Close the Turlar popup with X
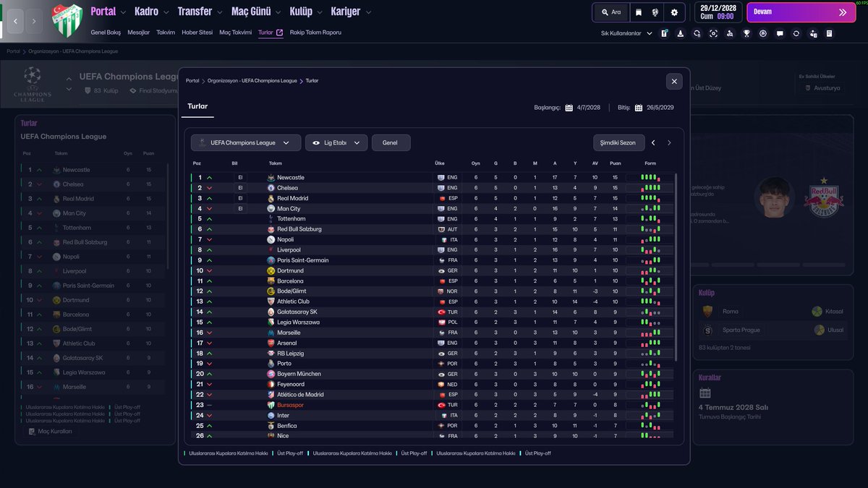 coord(674,82)
